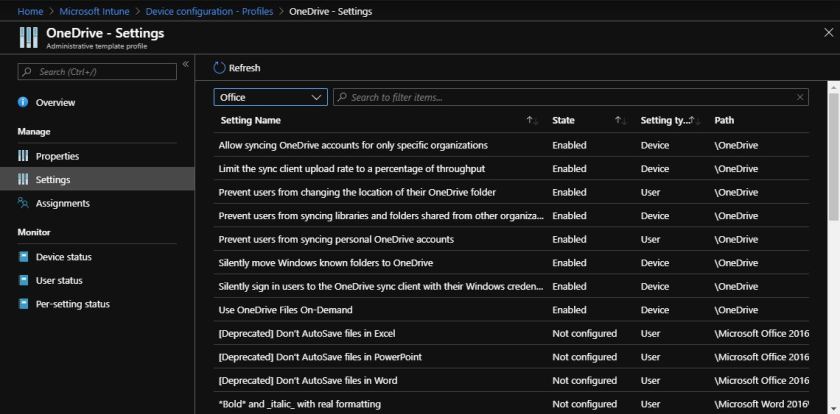Click the Overview info icon
Screen dimensions: 840x414
click(23, 102)
